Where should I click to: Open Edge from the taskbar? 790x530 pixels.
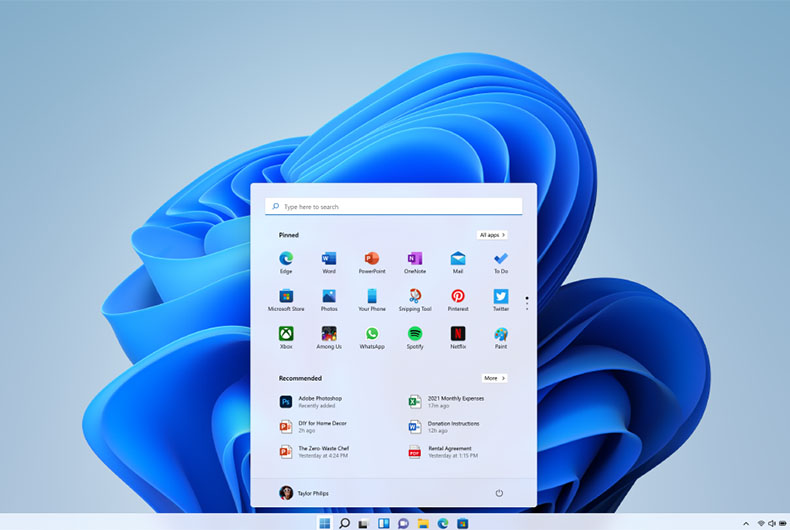[443, 523]
